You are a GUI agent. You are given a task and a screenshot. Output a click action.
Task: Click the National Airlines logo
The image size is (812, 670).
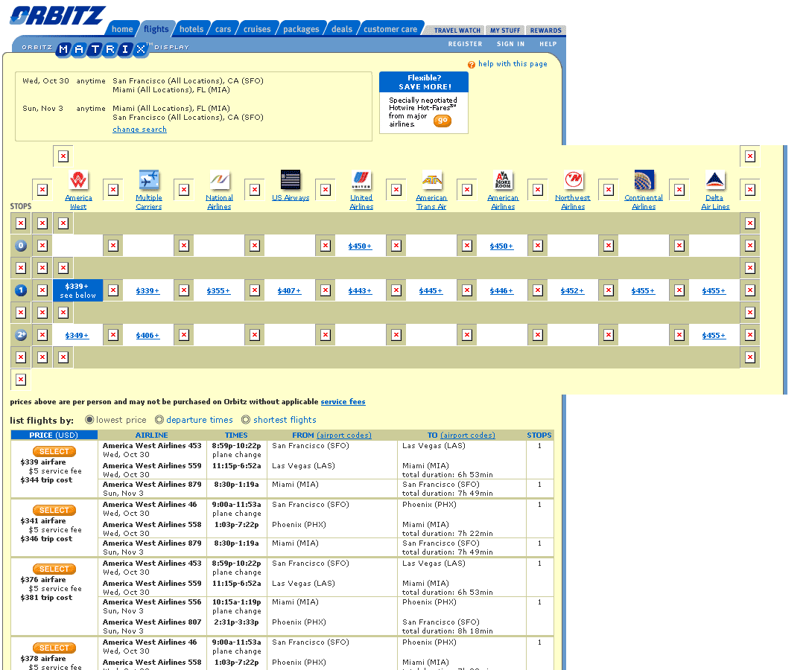pyautogui.click(x=220, y=180)
